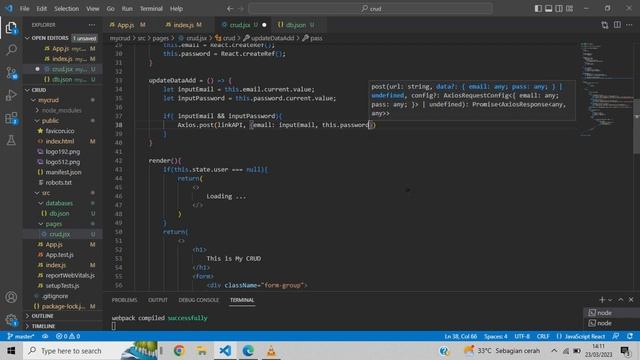
Task: Open the Terminal menu
Action: pyautogui.click(x=151, y=9)
